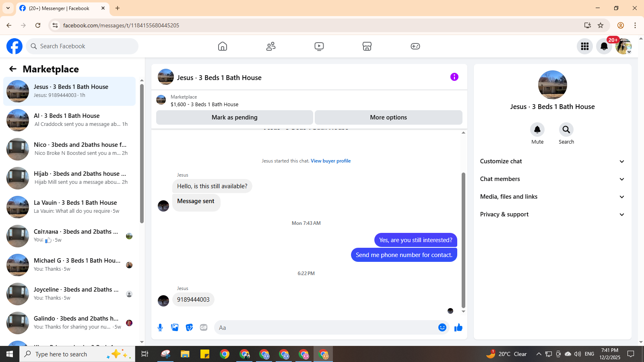Viewport: 644px width, 362px height.
Task: Open Hijab 3beds and 2baths house chat
Action: click(x=69, y=178)
